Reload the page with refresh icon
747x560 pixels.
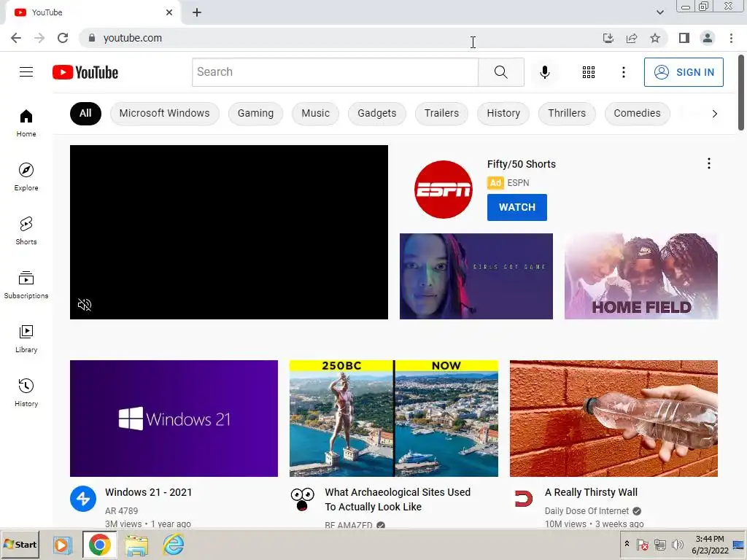63,38
